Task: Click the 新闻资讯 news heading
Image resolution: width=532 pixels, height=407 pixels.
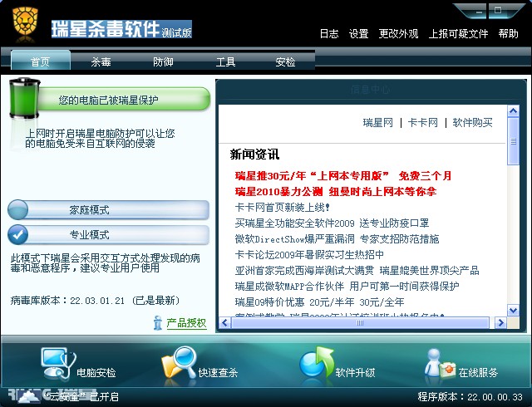Action: tap(254, 154)
